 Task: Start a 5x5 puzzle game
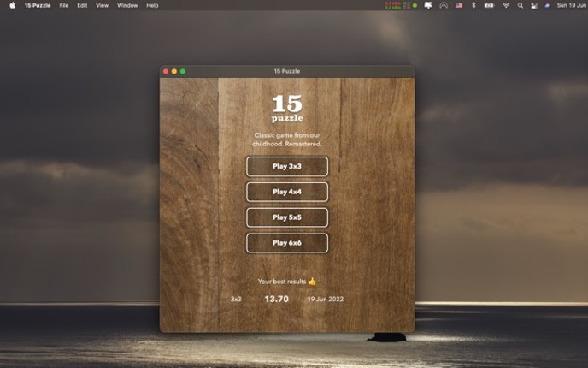pos(287,217)
